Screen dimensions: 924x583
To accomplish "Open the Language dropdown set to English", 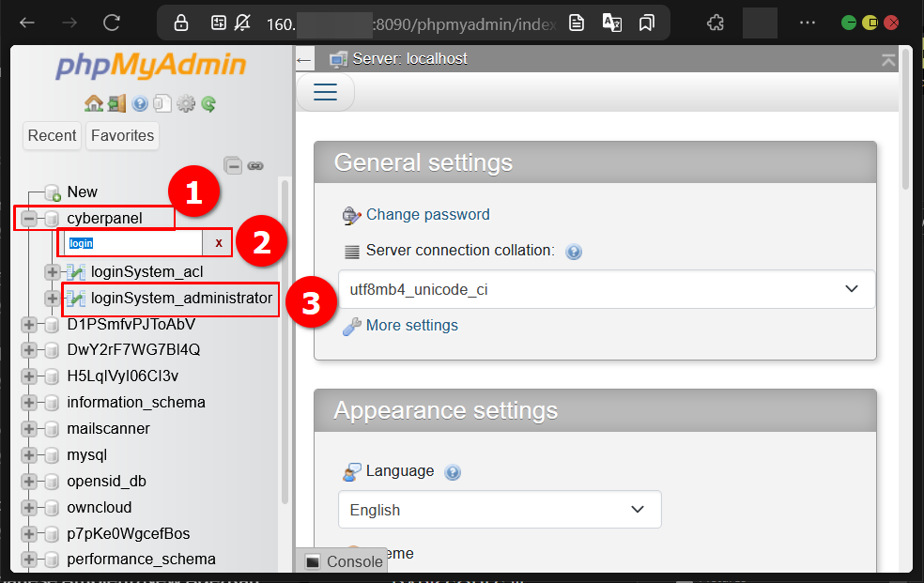I will pyautogui.click(x=500, y=510).
